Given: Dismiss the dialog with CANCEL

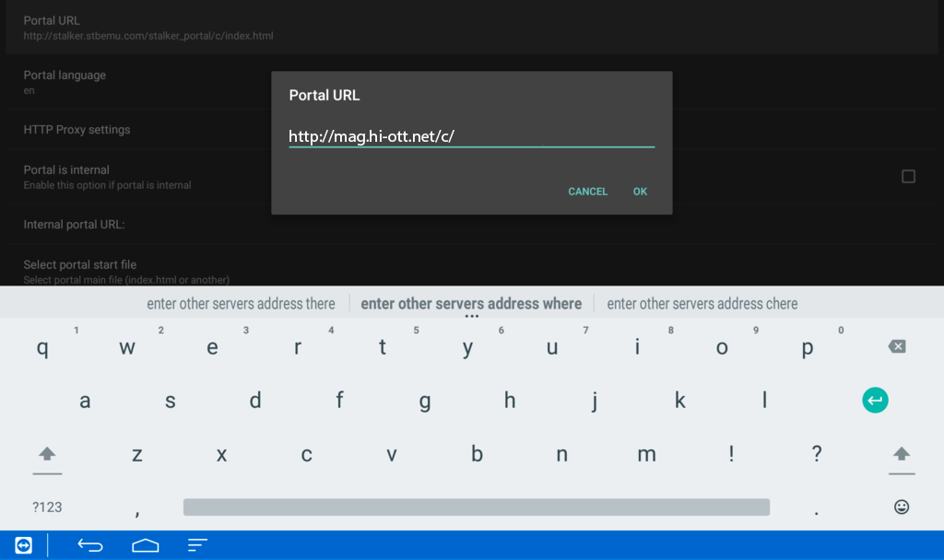Looking at the screenshot, I should pos(587,192).
